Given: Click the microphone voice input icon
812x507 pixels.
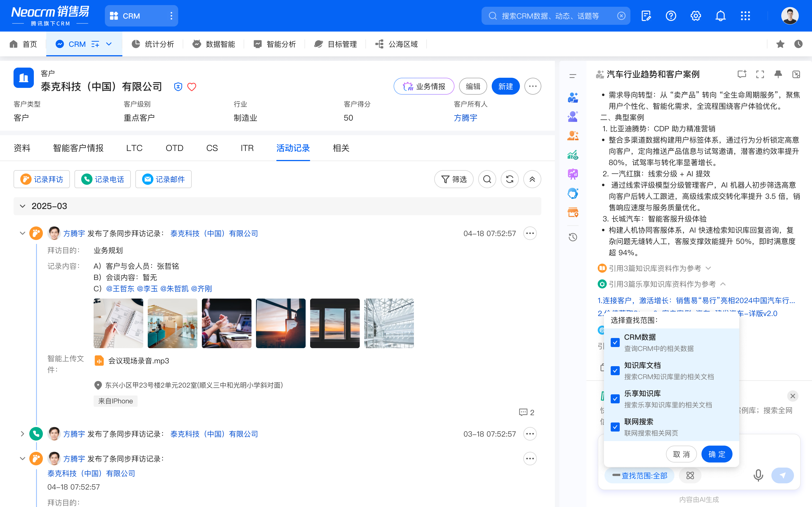Looking at the screenshot, I should [x=758, y=475].
